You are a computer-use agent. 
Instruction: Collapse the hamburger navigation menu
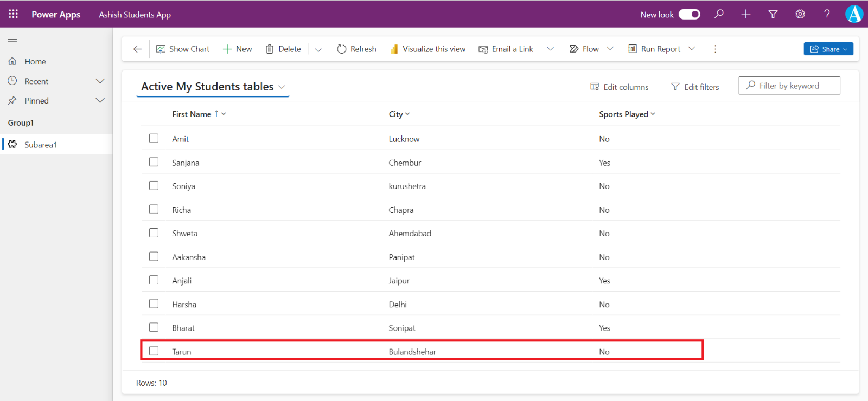[12, 39]
